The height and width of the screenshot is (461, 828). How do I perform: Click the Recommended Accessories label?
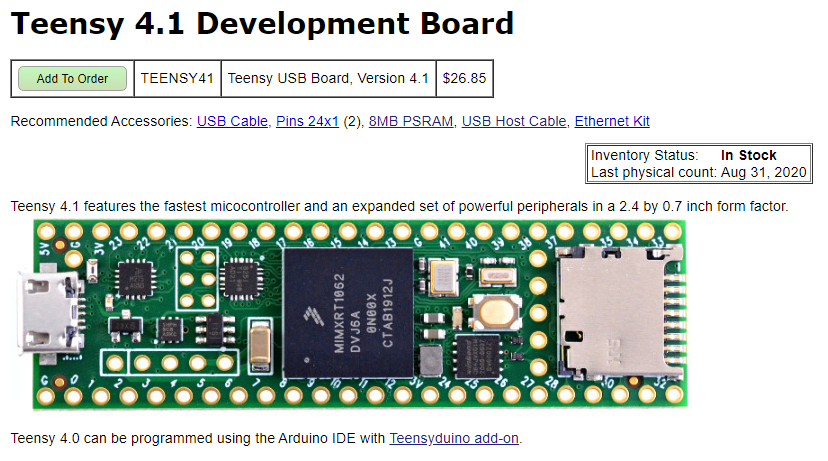click(x=101, y=121)
